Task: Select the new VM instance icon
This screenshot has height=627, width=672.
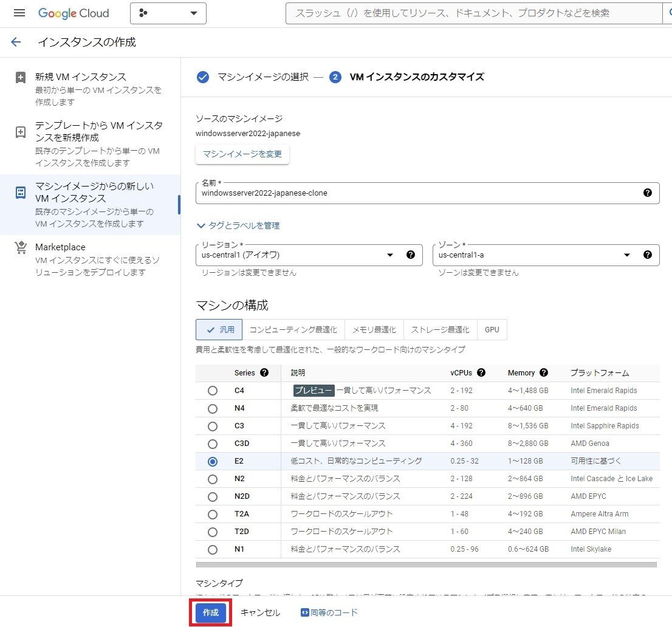Action: [20, 78]
